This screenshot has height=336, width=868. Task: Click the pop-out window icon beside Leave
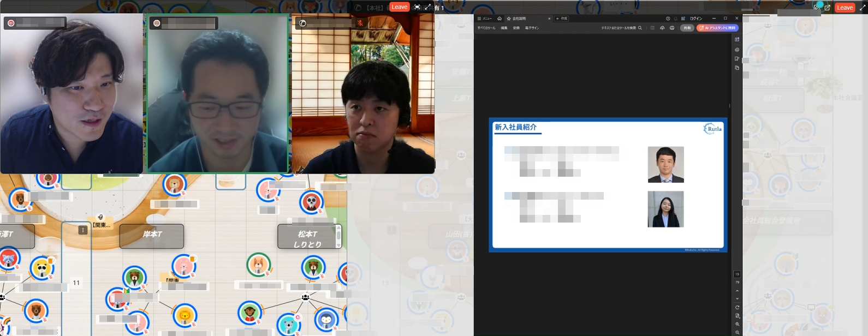(827, 8)
